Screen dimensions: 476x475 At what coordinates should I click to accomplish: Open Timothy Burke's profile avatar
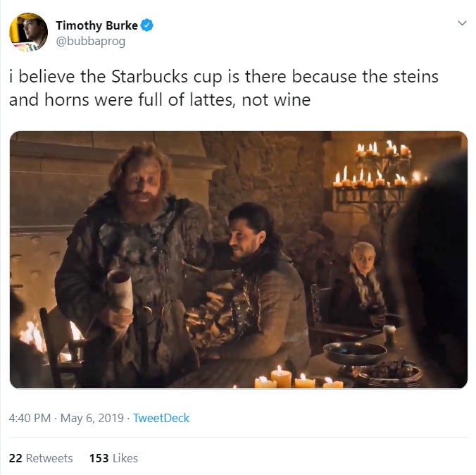[28, 32]
